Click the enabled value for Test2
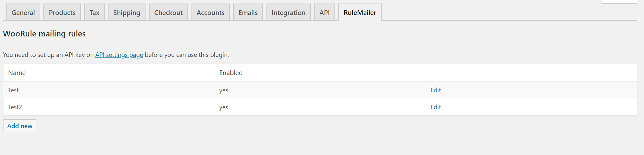The image size is (644, 155). click(224, 107)
